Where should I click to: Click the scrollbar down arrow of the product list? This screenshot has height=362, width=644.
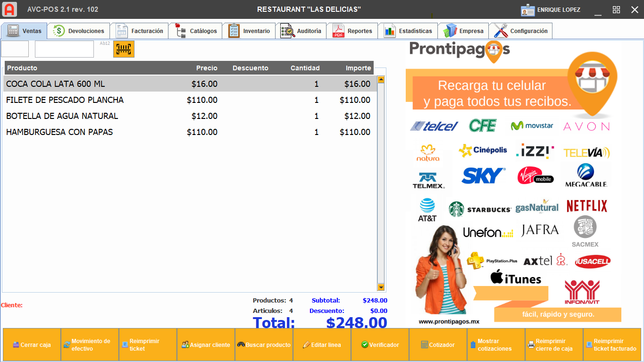coord(380,286)
